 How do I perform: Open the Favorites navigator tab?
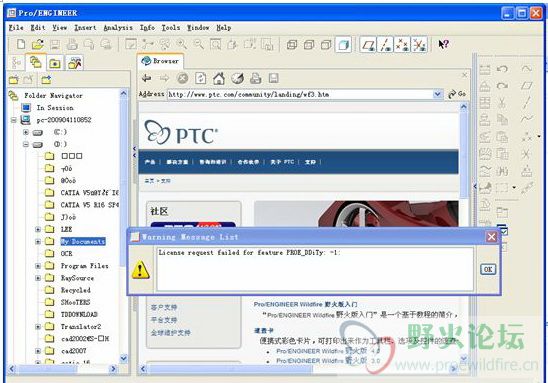55,64
